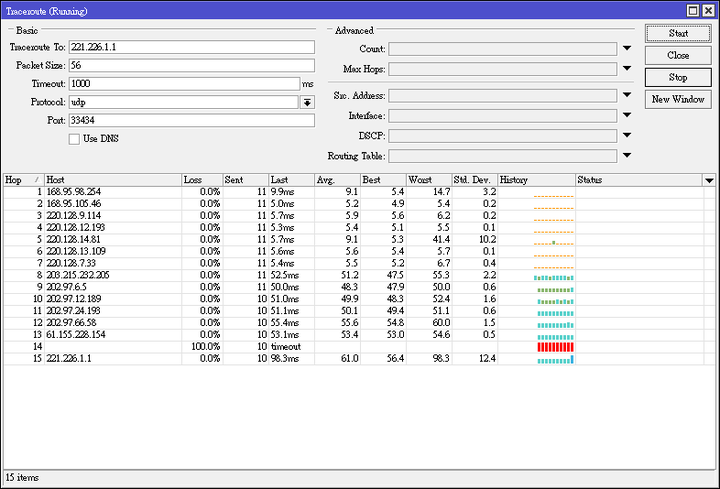The width and height of the screenshot is (720, 489).
Task: Click the Max Hops input field
Action: [503, 69]
